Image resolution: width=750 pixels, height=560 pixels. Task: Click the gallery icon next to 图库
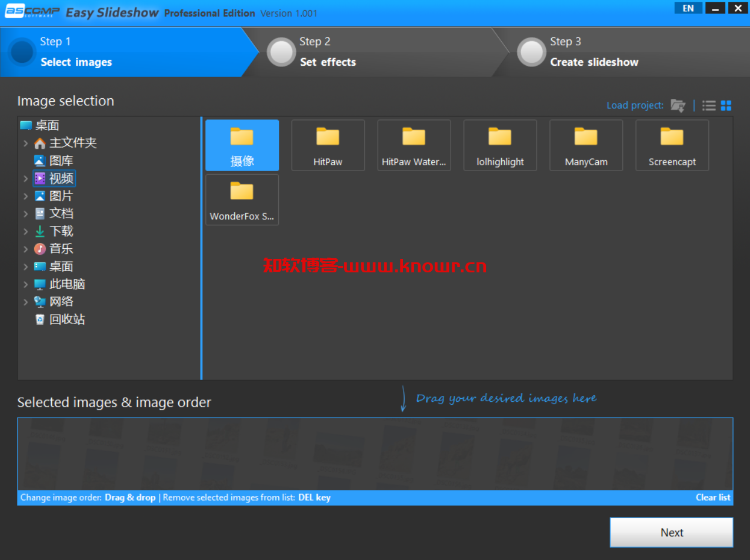(40, 161)
